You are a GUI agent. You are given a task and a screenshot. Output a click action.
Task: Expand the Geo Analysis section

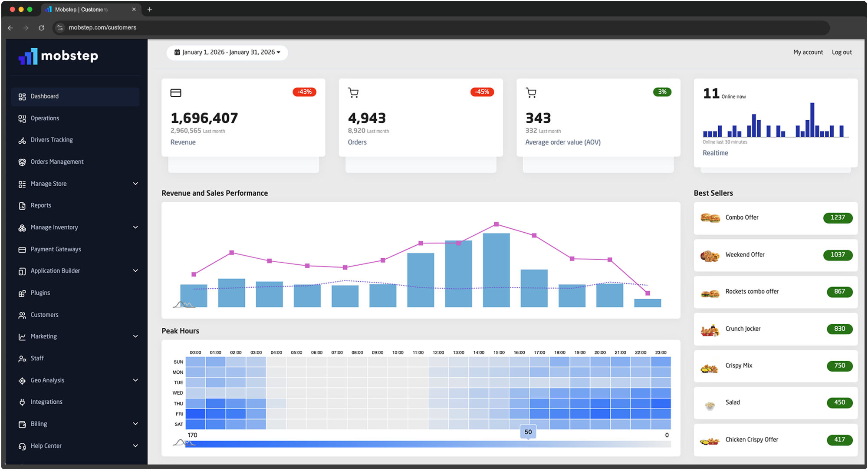click(136, 380)
